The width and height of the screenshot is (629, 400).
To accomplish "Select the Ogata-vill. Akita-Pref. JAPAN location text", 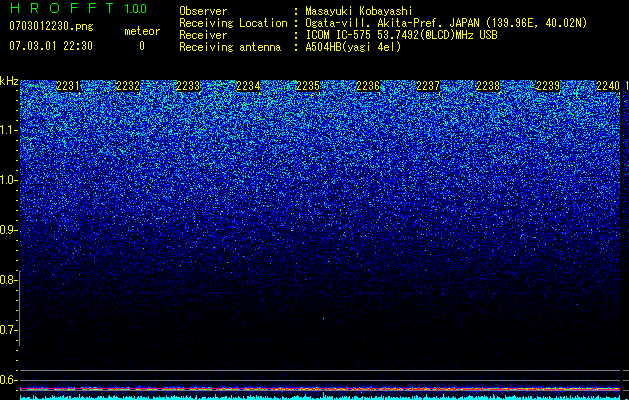I will (446, 23).
